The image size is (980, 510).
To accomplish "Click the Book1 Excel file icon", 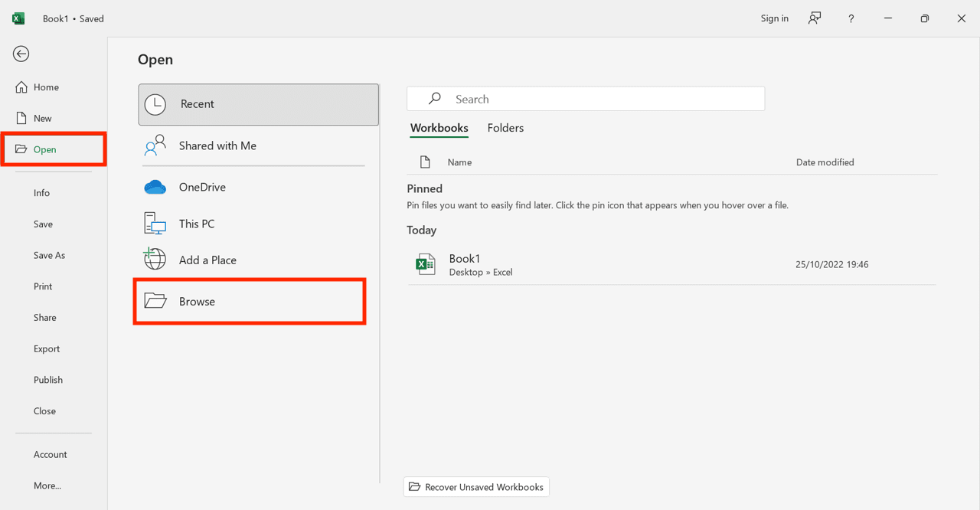I will [x=426, y=264].
